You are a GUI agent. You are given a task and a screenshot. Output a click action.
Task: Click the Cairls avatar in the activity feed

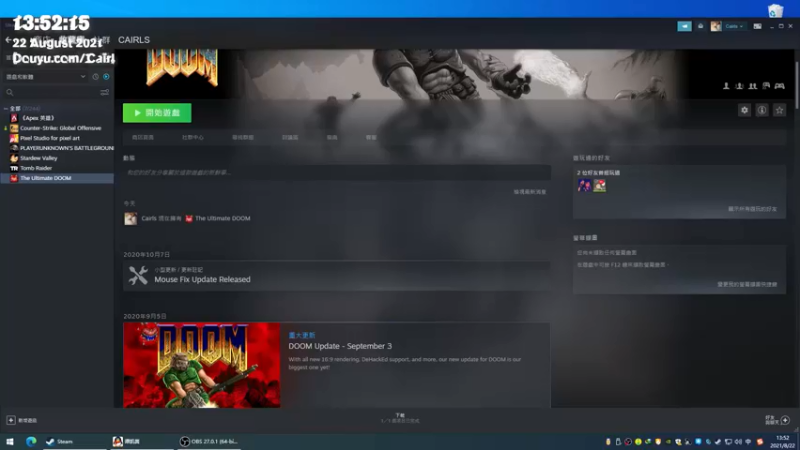click(131, 218)
